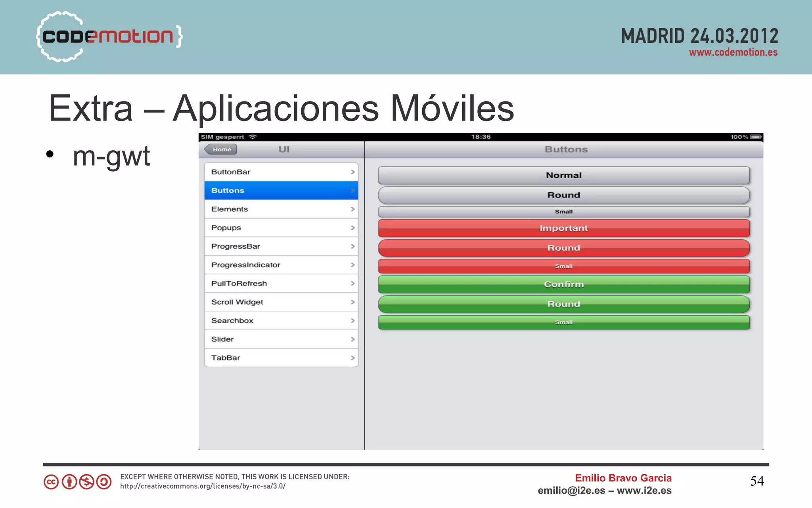Tap the chevron on the Scroll Widget row
The width and height of the screenshot is (812, 508).
(x=352, y=302)
